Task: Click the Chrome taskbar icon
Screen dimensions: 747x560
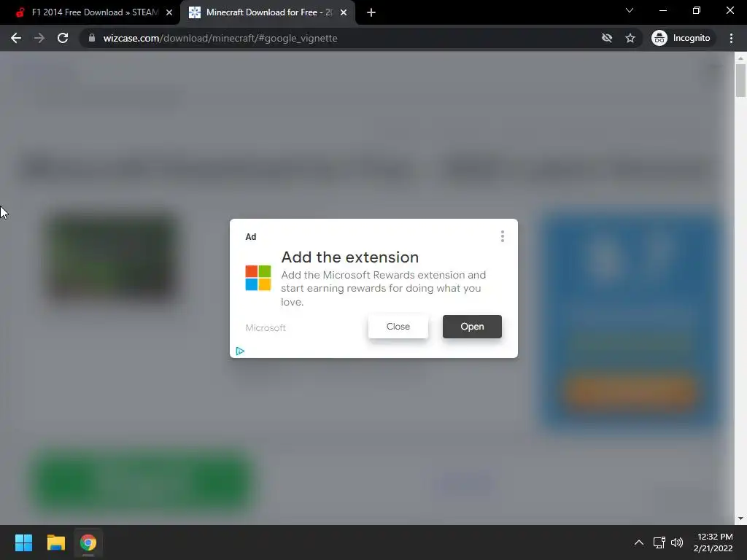Action: click(x=88, y=542)
